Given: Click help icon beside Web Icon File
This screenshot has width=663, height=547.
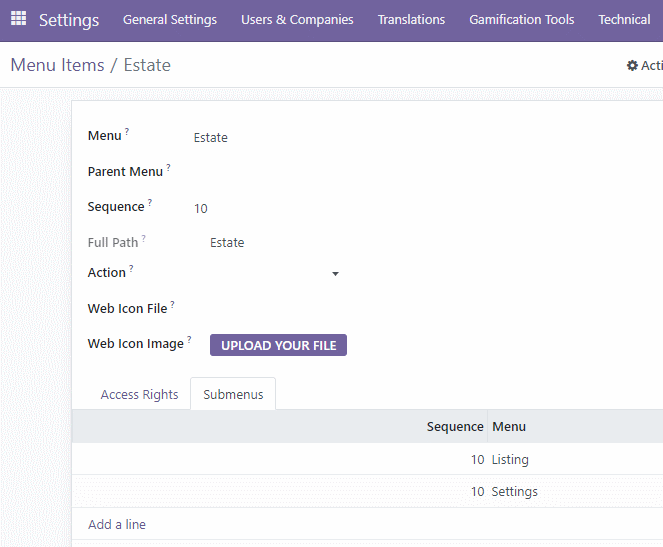Looking at the screenshot, I should pyautogui.click(x=173, y=304).
